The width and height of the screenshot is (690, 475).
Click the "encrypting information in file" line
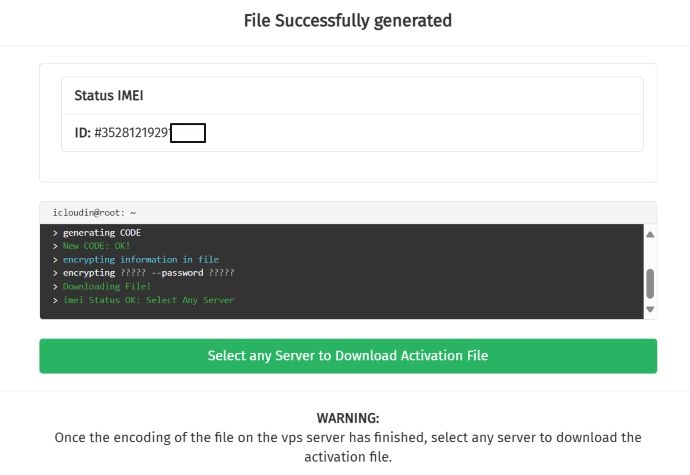[x=140, y=260]
